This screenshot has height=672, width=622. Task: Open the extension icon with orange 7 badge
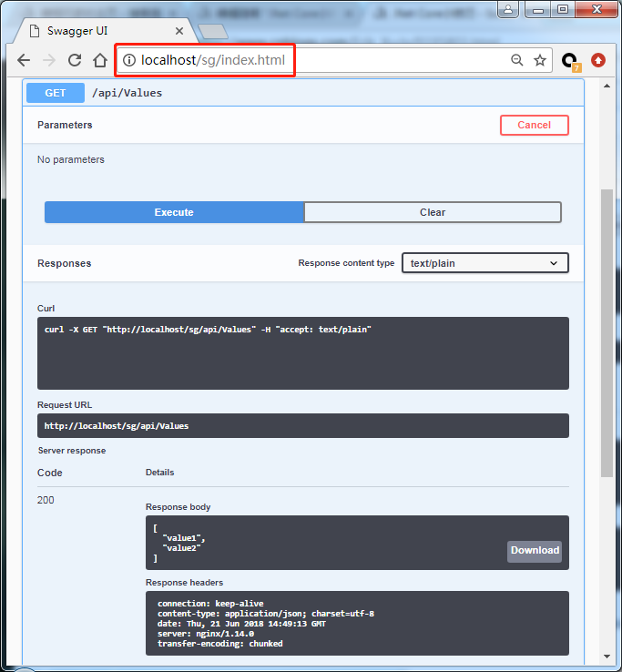coord(571,61)
